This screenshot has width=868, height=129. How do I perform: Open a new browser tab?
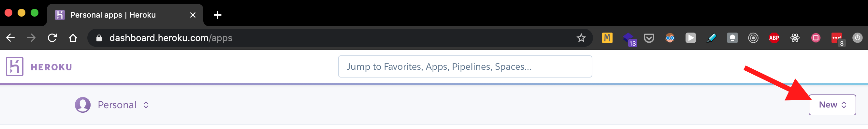218,15
